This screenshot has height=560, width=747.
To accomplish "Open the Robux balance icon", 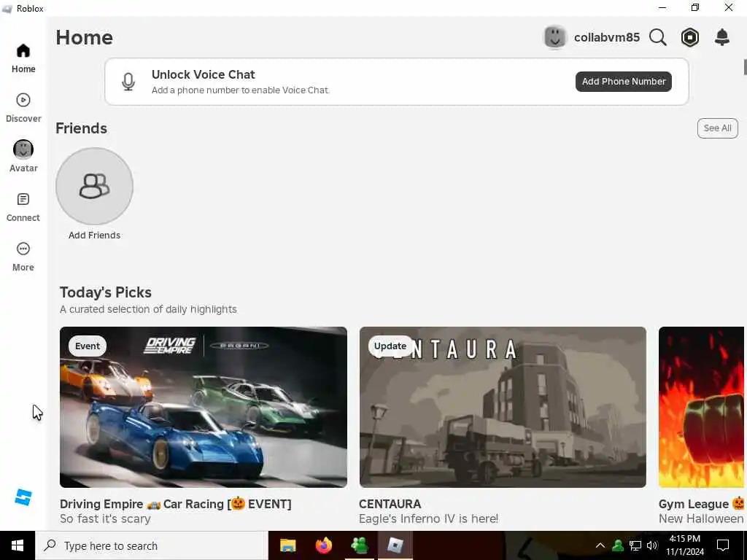I will pyautogui.click(x=690, y=37).
